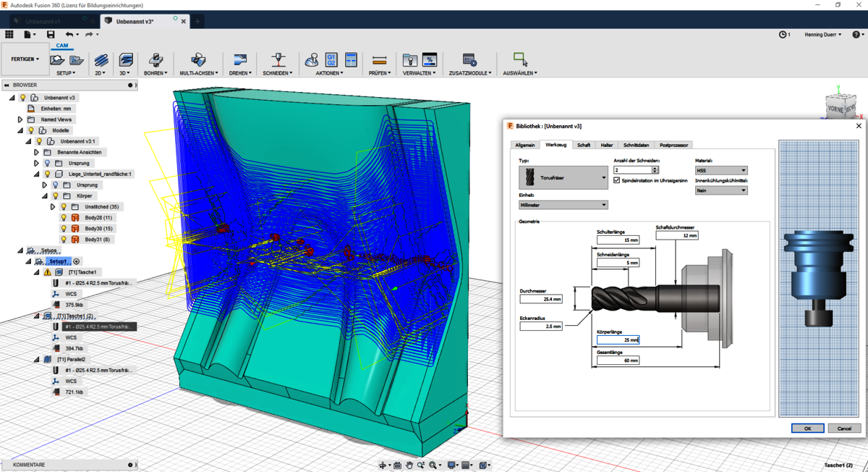Click the grid settings icon
This screenshot has width=868, height=472.
click(x=467, y=465)
